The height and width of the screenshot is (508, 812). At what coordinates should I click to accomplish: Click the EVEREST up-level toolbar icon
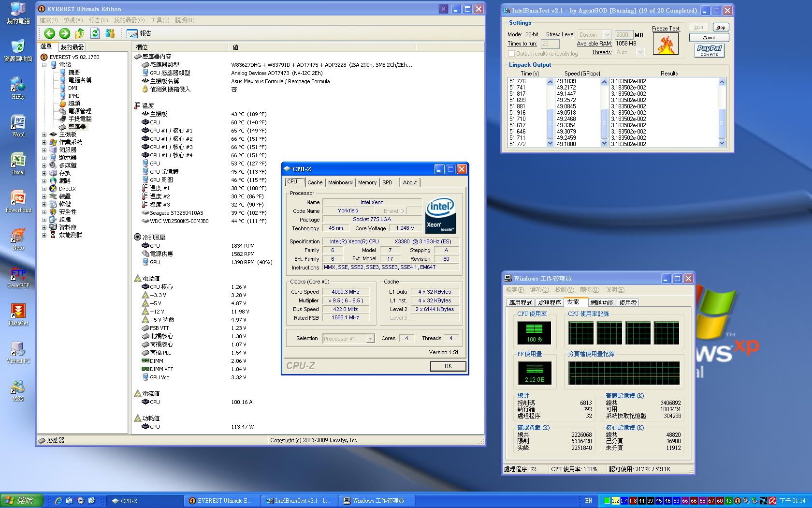click(x=80, y=33)
